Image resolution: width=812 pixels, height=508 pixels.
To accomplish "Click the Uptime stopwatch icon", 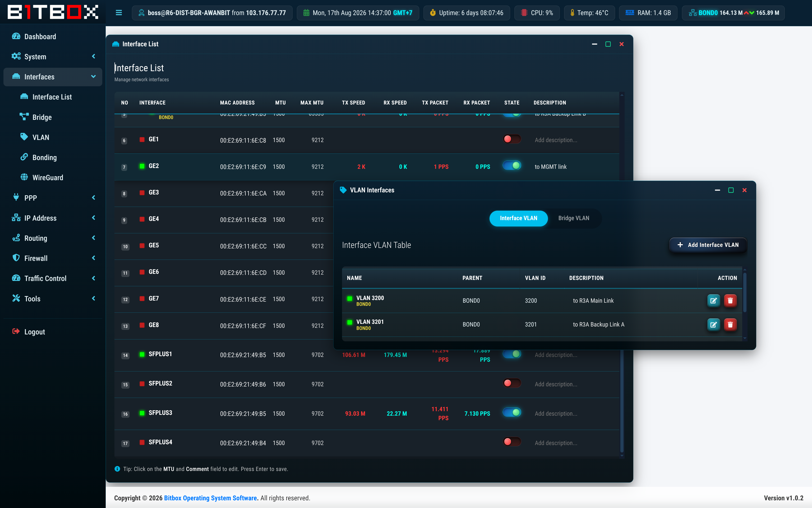I will (433, 13).
